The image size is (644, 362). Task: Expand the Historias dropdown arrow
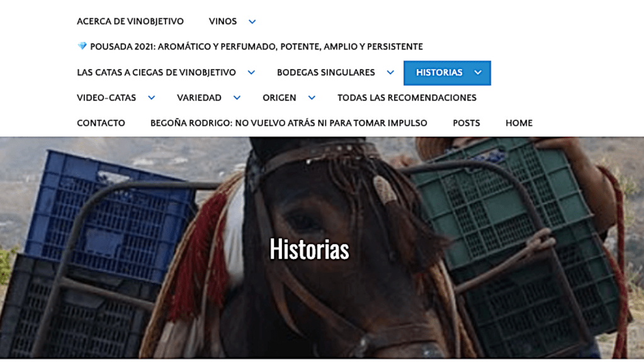[478, 73]
